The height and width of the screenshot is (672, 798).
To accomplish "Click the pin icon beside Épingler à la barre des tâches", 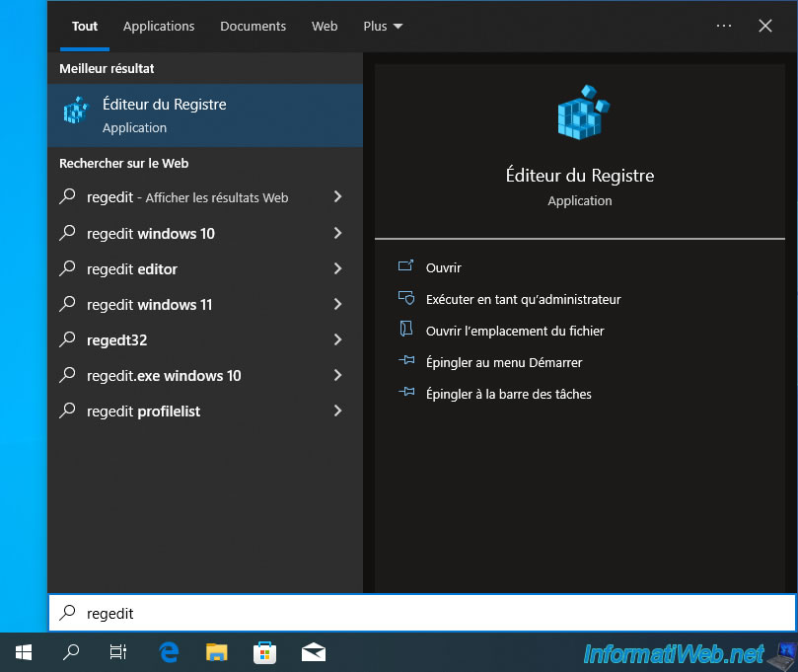I will tap(406, 392).
